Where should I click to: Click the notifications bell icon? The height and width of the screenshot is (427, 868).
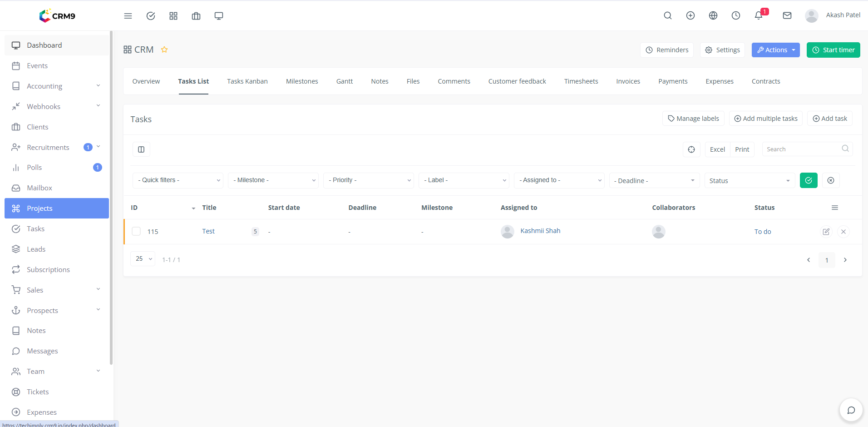tap(759, 15)
